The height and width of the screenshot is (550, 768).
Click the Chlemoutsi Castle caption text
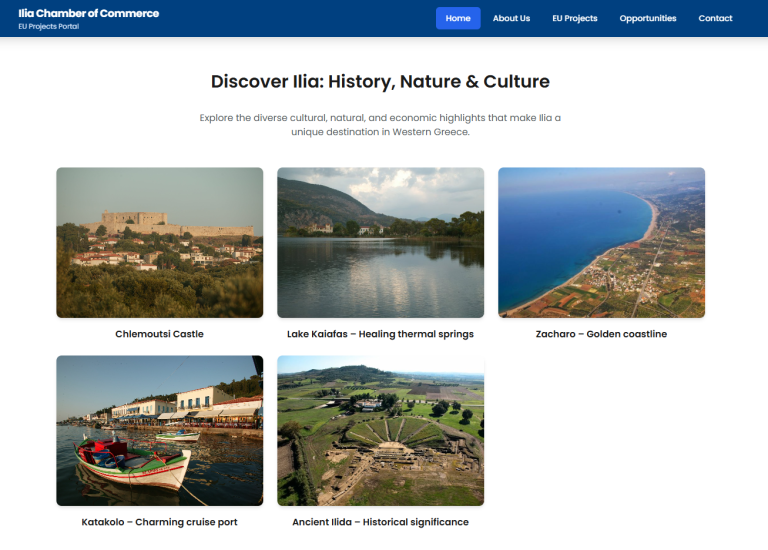(x=160, y=334)
